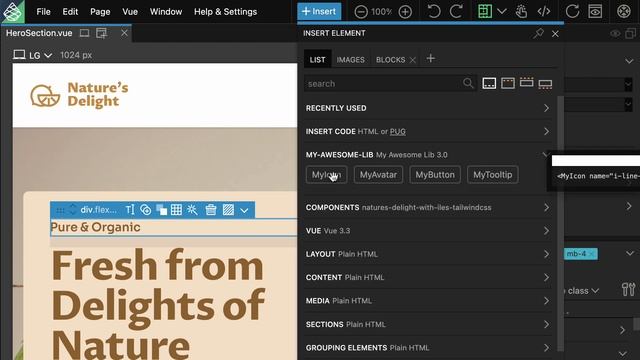640x360 pixels.
Task: Zoom out with the minus icon
Action: click(x=361, y=12)
